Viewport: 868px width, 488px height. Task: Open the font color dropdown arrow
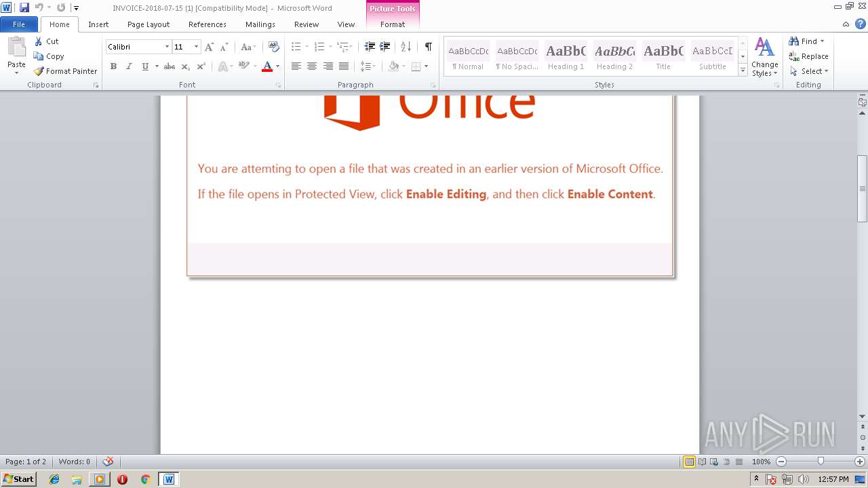[x=278, y=66]
